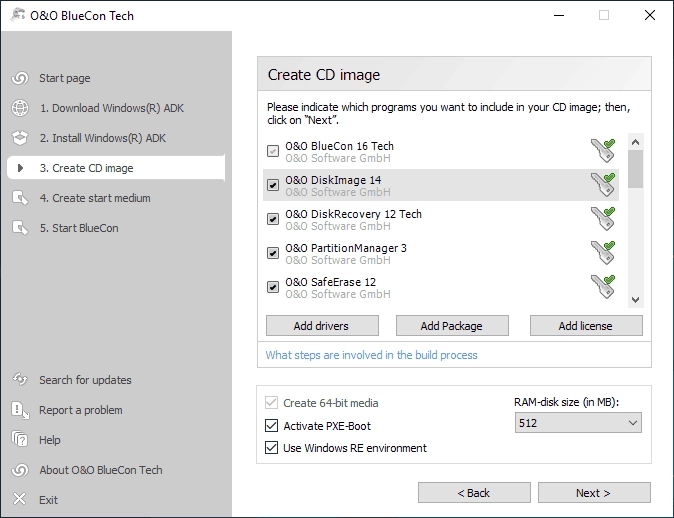Uncheck O&O SafeErase 12 checkbox
The height and width of the screenshot is (518, 674).
[273, 287]
